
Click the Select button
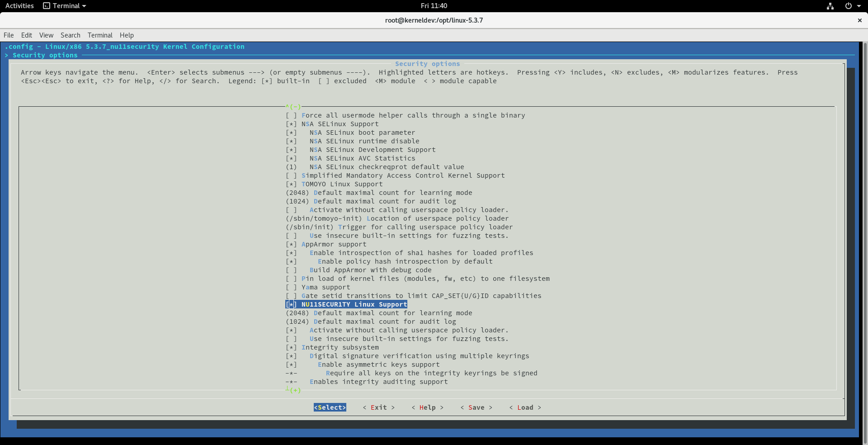point(330,407)
